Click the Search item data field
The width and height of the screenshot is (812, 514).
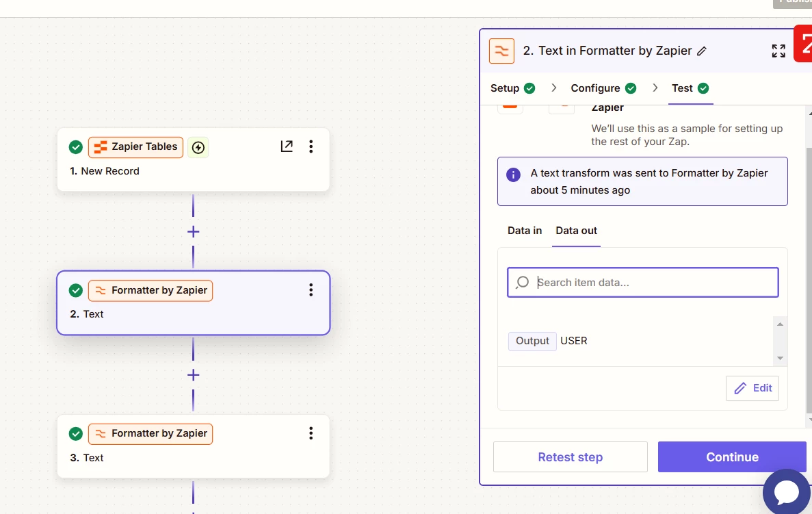[x=642, y=283]
